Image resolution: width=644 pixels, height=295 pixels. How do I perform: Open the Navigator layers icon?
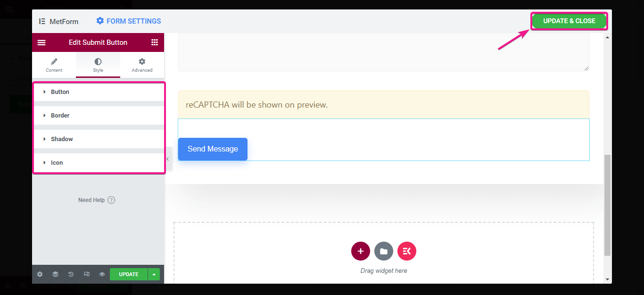55,274
